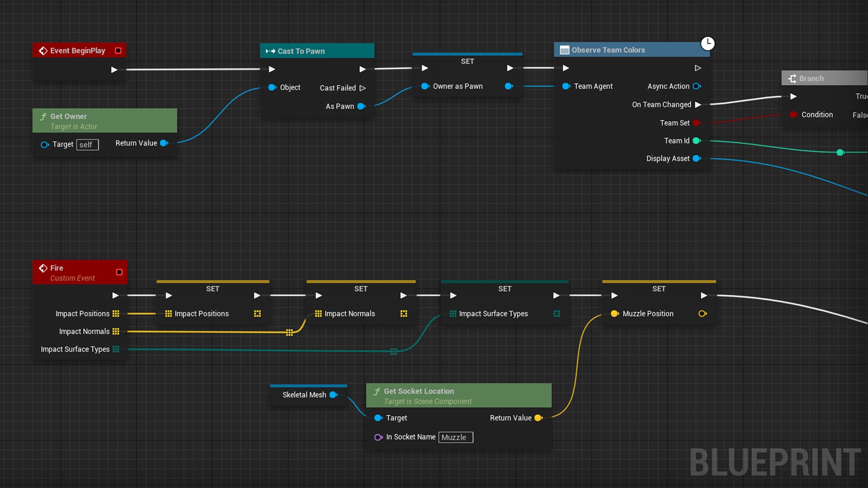Click the Fire custom event diamond icon
This screenshot has height=488, width=868.
point(43,267)
